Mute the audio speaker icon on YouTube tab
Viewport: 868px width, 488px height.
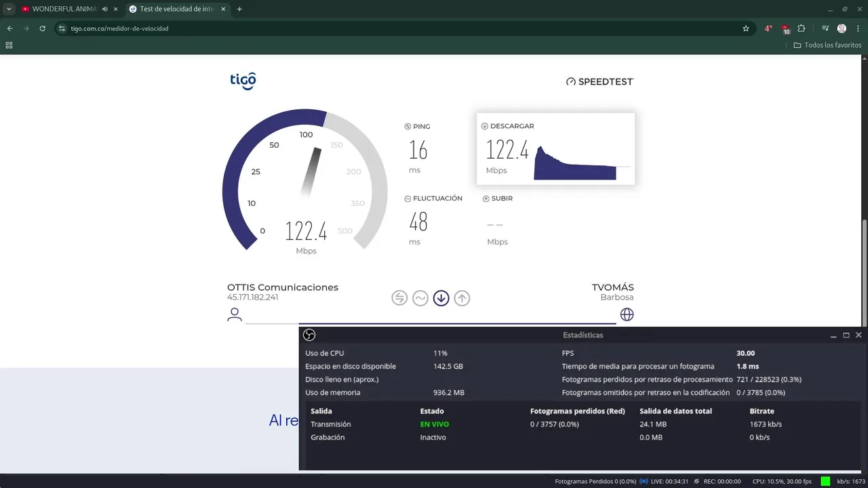(x=105, y=9)
